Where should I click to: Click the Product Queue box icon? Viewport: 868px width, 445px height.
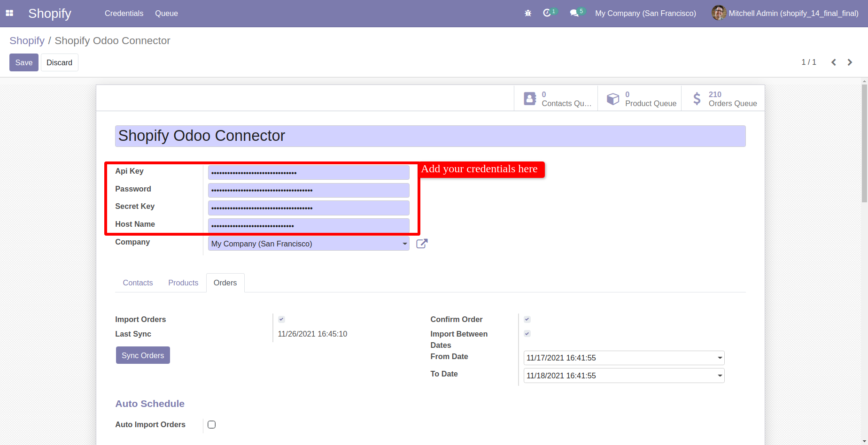pos(613,99)
